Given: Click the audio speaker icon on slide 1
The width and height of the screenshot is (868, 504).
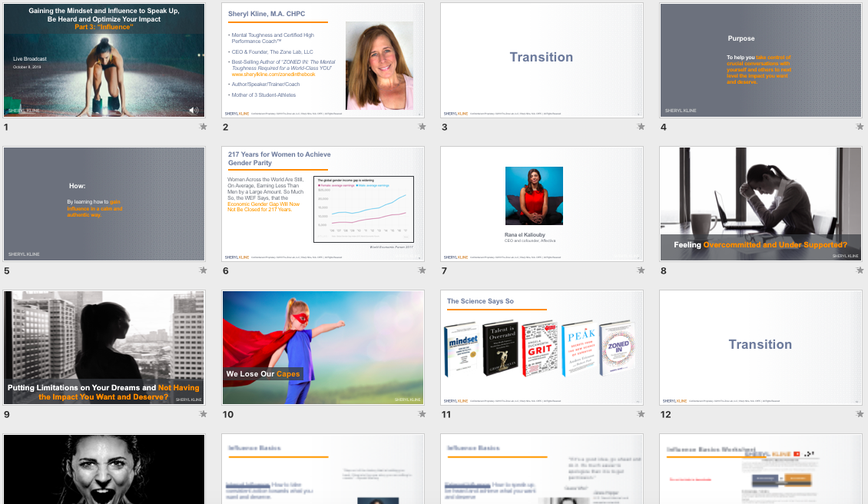Looking at the screenshot, I should [194, 110].
